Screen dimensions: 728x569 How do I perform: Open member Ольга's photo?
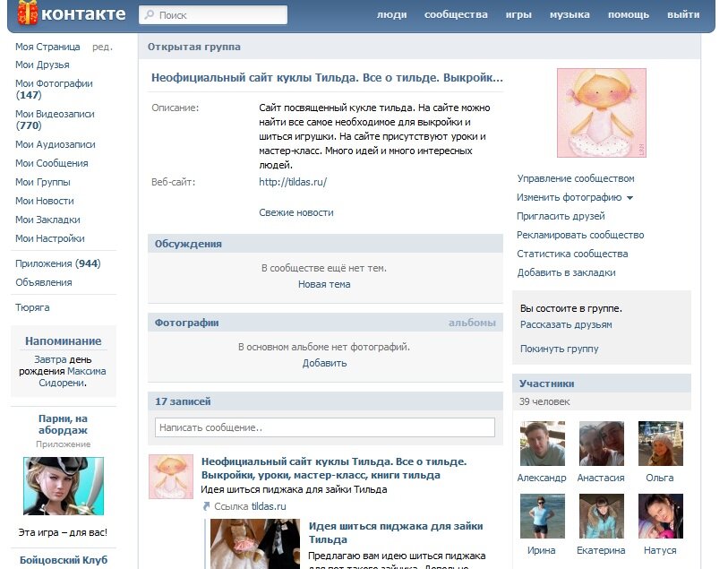(x=661, y=444)
